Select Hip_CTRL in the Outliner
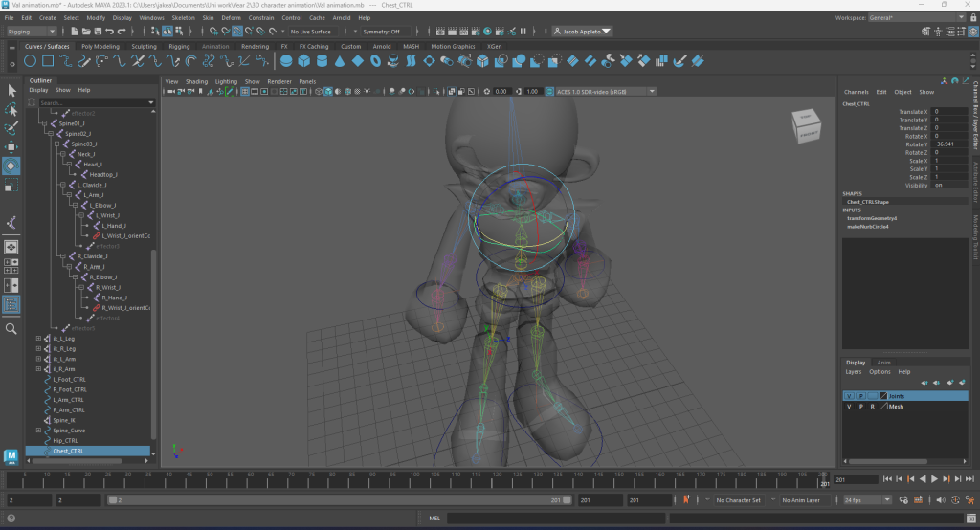This screenshot has height=530, width=980. 67,441
